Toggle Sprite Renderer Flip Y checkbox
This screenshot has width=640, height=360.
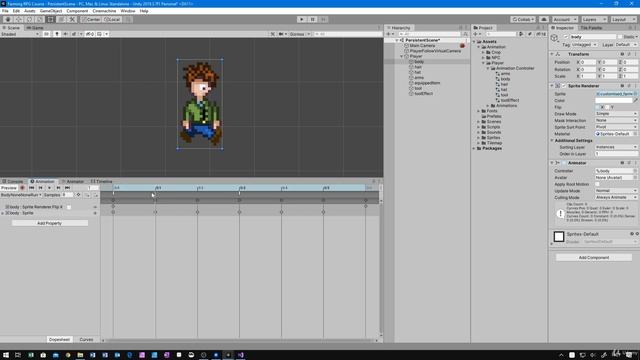point(607,107)
